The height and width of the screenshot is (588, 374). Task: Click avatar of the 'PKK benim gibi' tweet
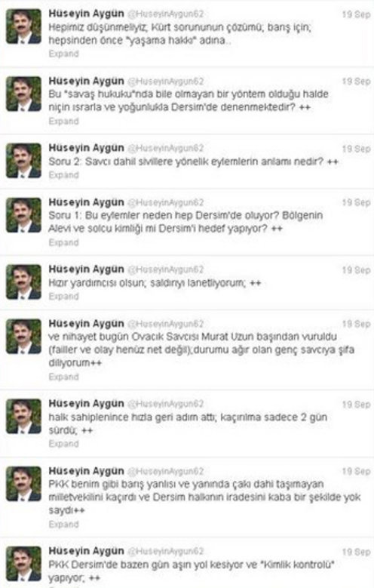(x=23, y=484)
